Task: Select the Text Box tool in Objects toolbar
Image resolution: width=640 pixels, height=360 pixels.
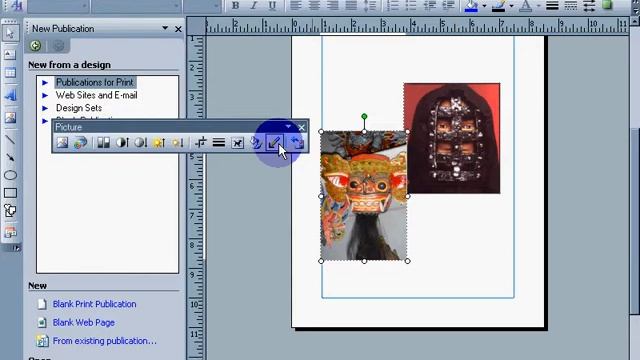Action: coord(10,54)
